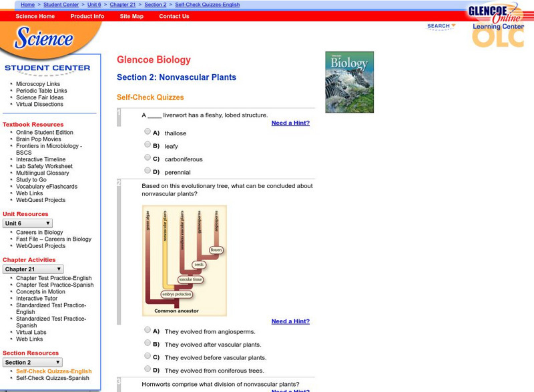534x392 pixels.
Task: Select 'They evolved before vascular plants'
Action: click(x=148, y=356)
